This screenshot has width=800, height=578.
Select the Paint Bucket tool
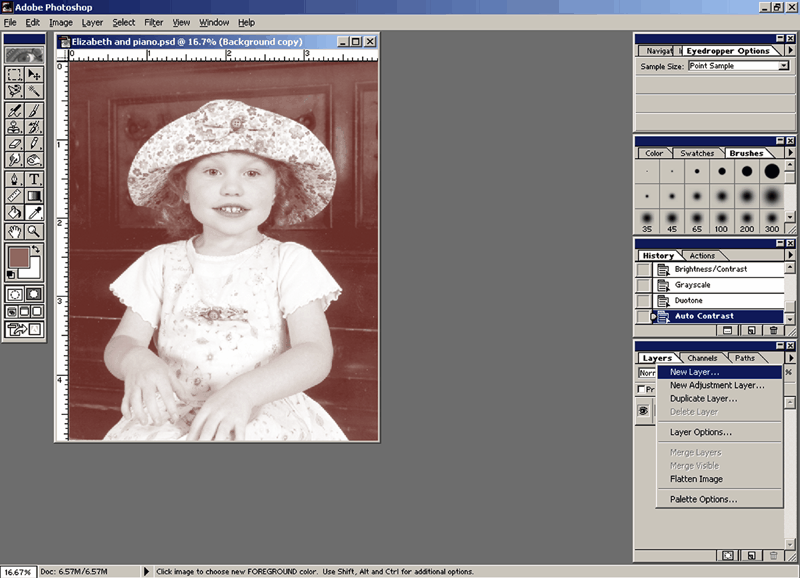click(15, 212)
